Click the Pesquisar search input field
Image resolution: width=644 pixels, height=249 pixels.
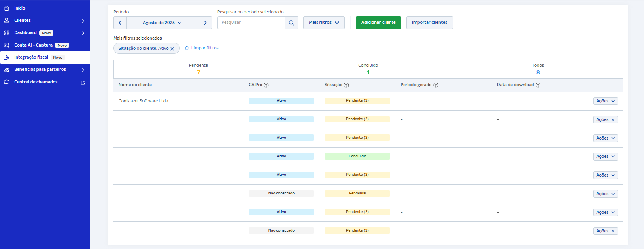pos(251,23)
